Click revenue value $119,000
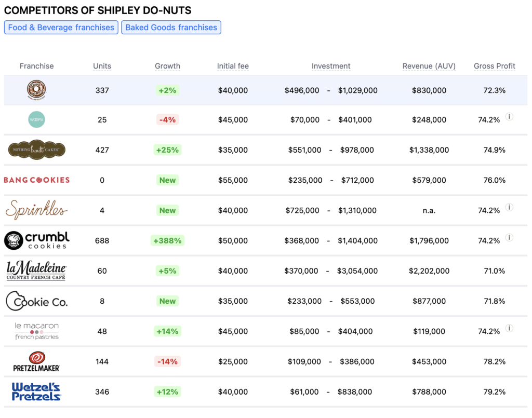Screen dimensions: 532x418 [x=429, y=331]
